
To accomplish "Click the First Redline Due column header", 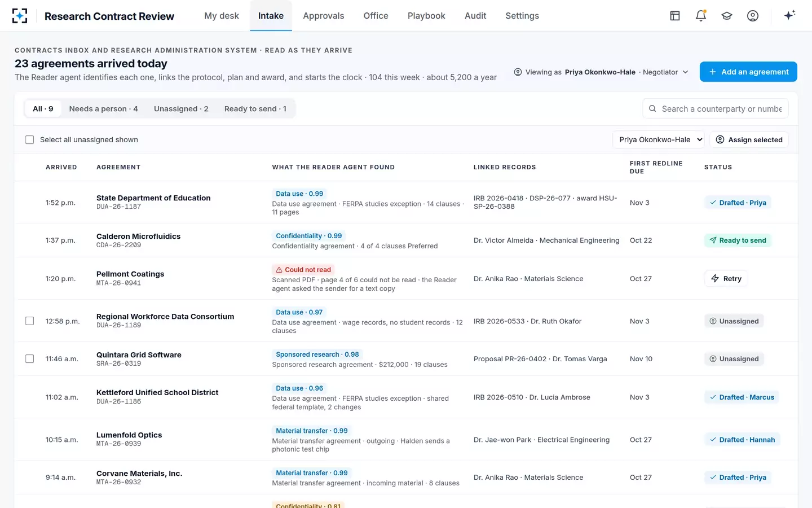I will tap(656, 167).
